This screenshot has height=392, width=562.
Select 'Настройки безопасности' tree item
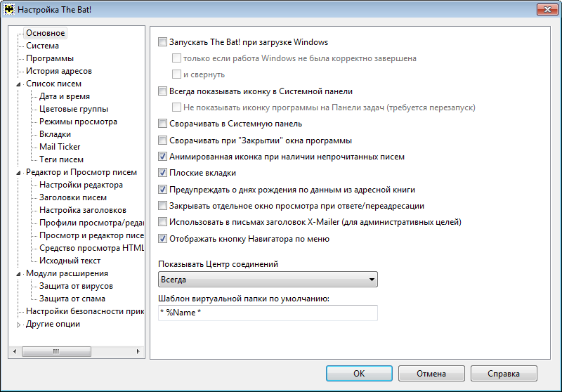(x=85, y=311)
